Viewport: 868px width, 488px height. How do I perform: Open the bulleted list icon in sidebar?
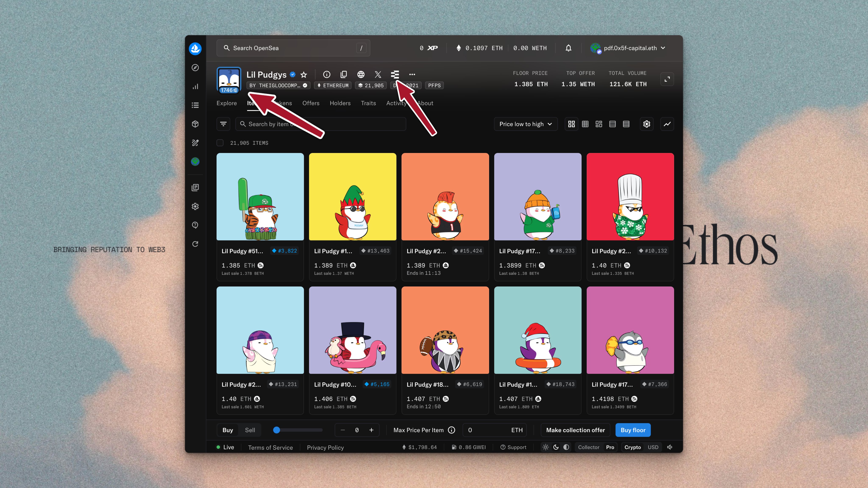(195, 105)
